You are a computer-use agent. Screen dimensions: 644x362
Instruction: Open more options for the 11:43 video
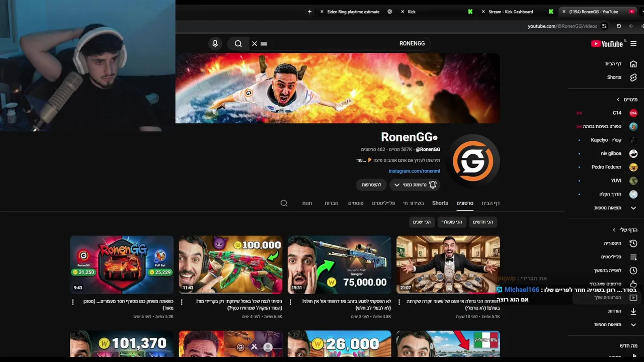(182, 302)
